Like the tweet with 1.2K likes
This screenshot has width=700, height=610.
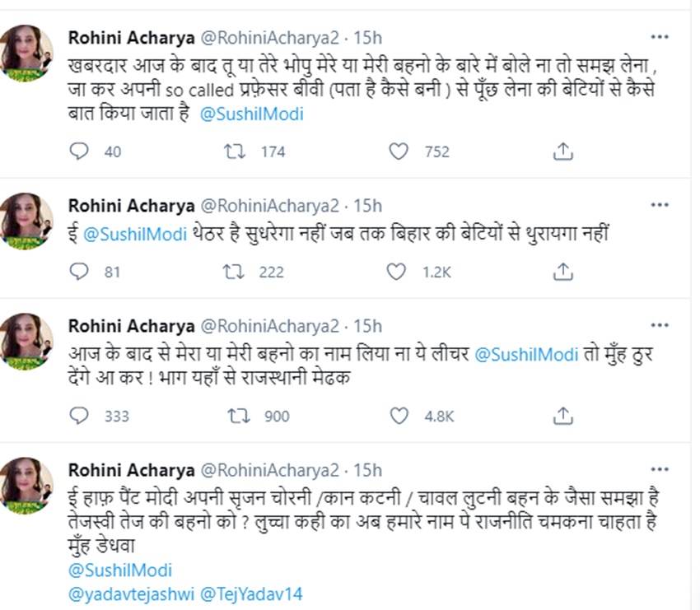pyautogui.click(x=399, y=271)
